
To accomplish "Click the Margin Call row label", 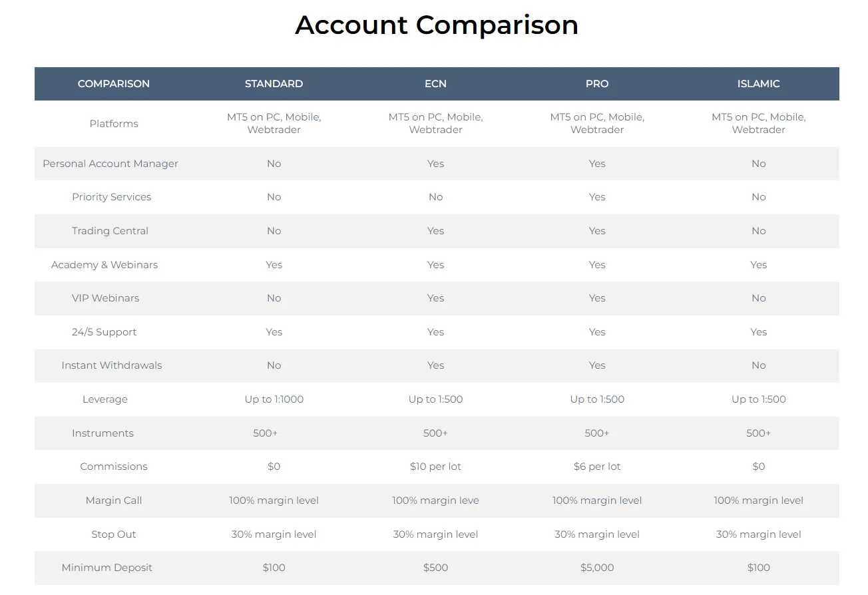I will pyautogui.click(x=114, y=500).
